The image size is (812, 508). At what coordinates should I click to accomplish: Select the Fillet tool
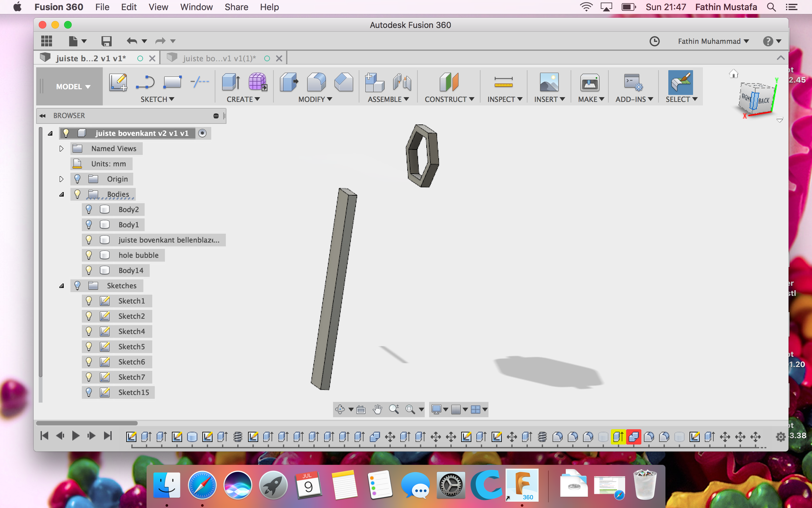(x=316, y=82)
